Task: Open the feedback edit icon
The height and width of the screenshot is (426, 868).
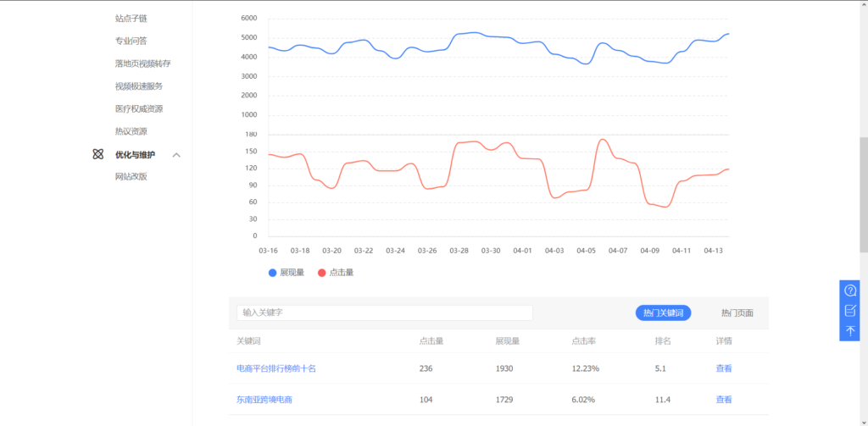Action: coord(850,310)
